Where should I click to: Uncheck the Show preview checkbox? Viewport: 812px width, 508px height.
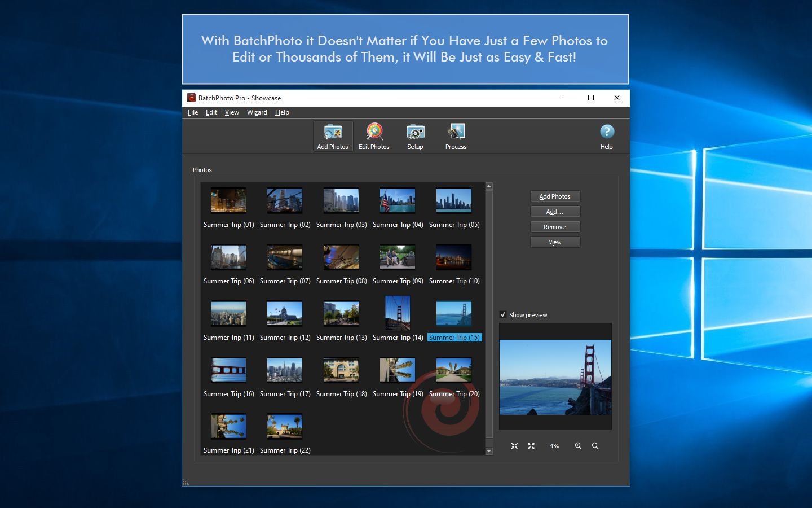[x=503, y=315]
